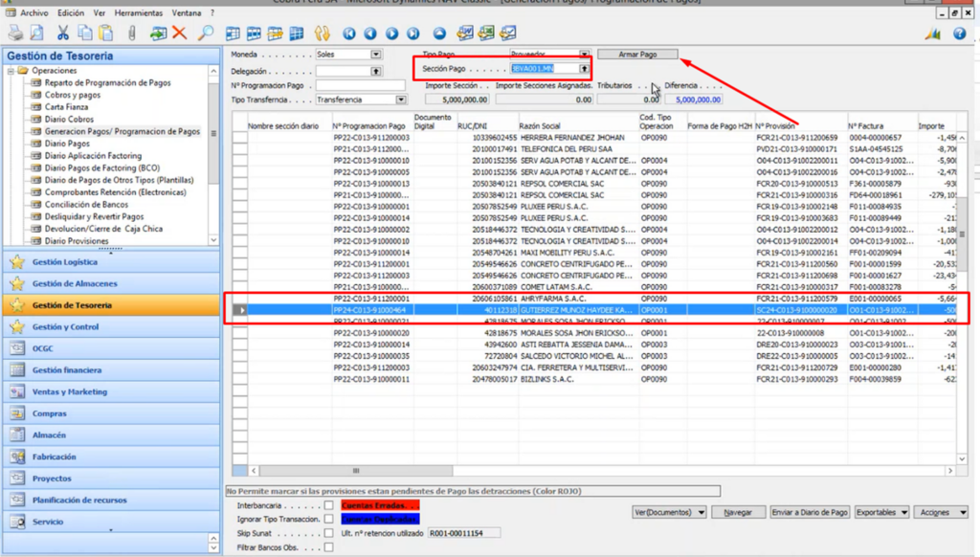Click the third export icon with checkmark
Image resolution: width=980 pixels, height=557 pixels.
coord(508,33)
